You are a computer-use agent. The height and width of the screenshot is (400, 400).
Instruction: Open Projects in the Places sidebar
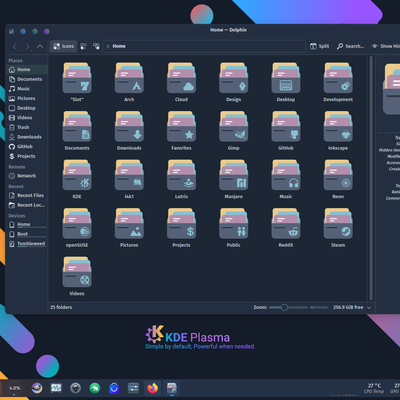pyautogui.click(x=27, y=156)
